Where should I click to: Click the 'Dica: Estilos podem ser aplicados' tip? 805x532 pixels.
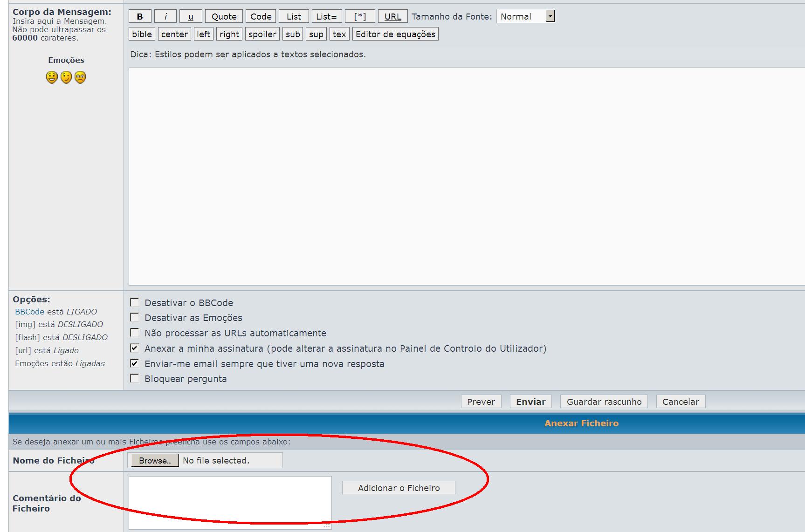248,55
